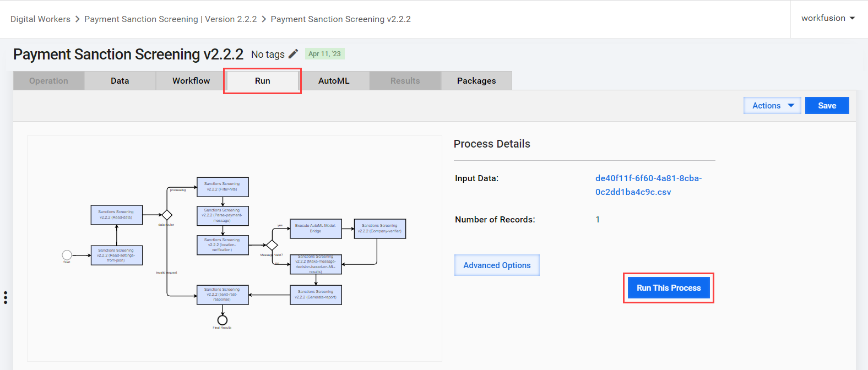Switch to the Operation tab
This screenshot has width=868, height=370.
coord(48,80)
